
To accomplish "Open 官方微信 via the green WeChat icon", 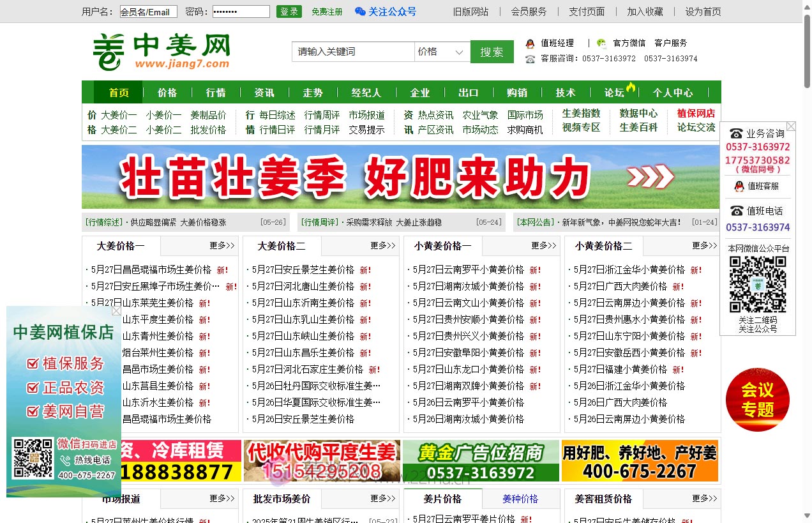I will point(601,43).
